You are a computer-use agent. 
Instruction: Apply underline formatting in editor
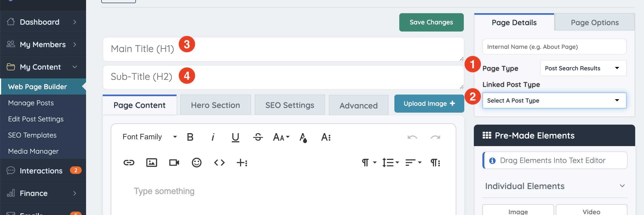point(235,137)
